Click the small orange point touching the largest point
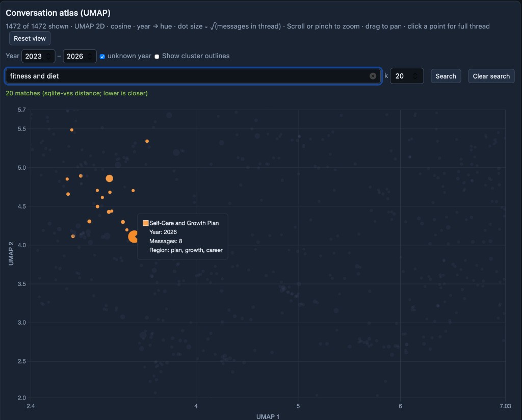Screen dimensions: 522x420 [x=127, y=230]
